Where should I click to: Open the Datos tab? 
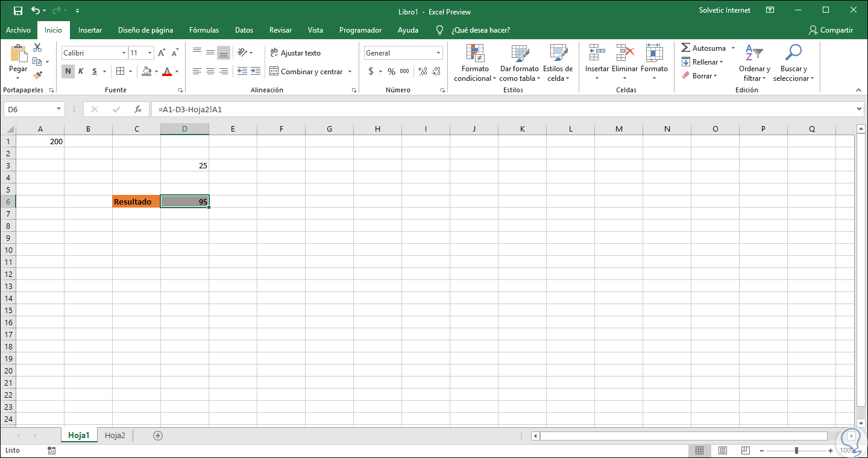point(244,30)
